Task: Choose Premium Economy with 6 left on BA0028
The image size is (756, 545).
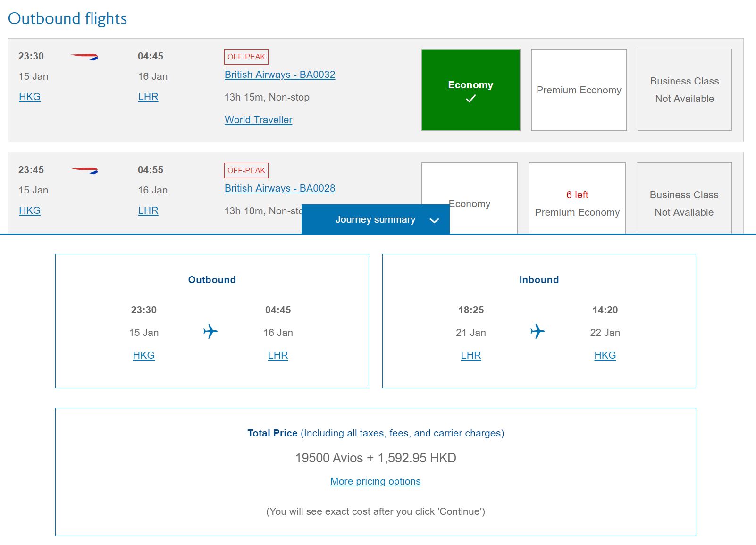Action: point(577,198)
